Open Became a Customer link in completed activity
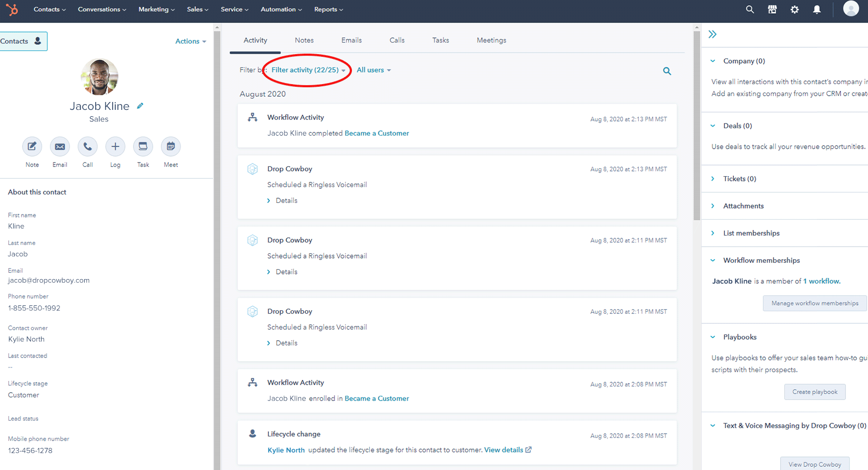This screenshot has width=868, height=470. pos(377,133)
